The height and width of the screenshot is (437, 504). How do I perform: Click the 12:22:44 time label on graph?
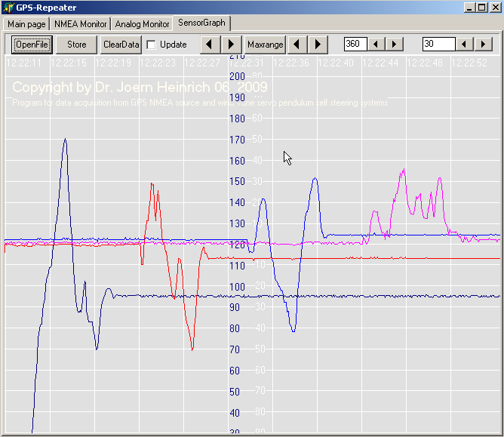(x=380, y=63)
